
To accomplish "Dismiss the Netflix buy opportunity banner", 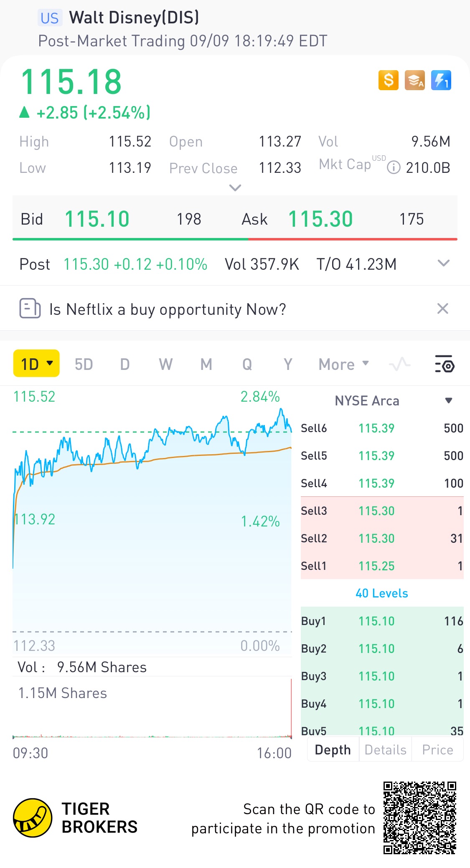I will (442, 309).
